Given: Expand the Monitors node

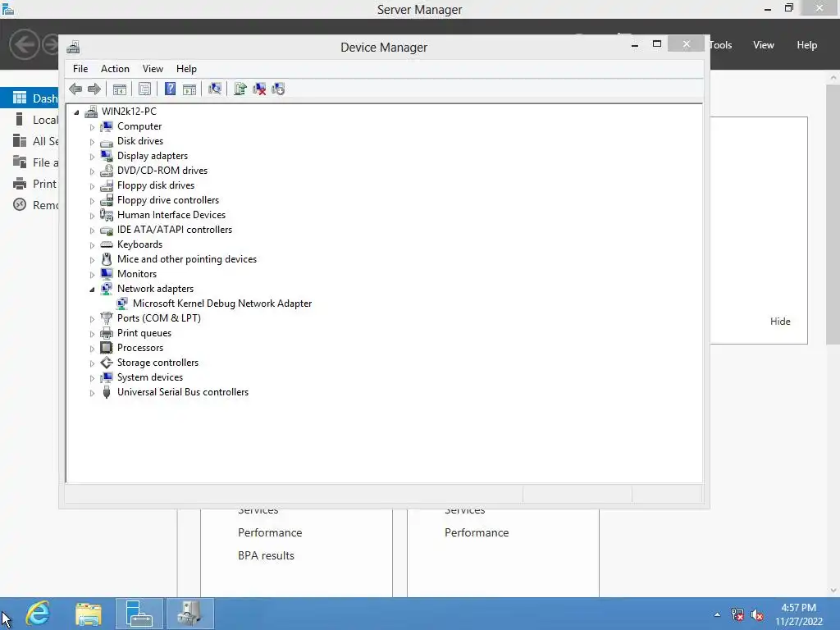Looking at the screenshot, I should [92, 274].
